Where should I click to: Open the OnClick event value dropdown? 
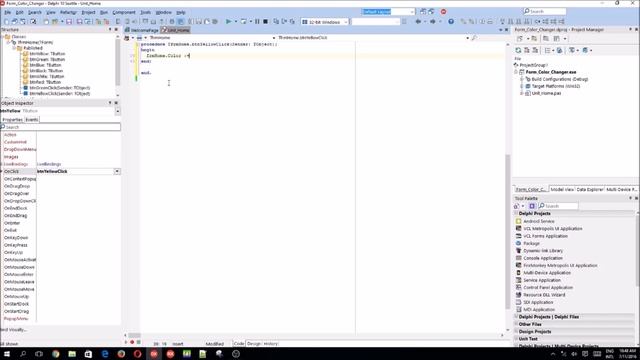click(117, 171)
